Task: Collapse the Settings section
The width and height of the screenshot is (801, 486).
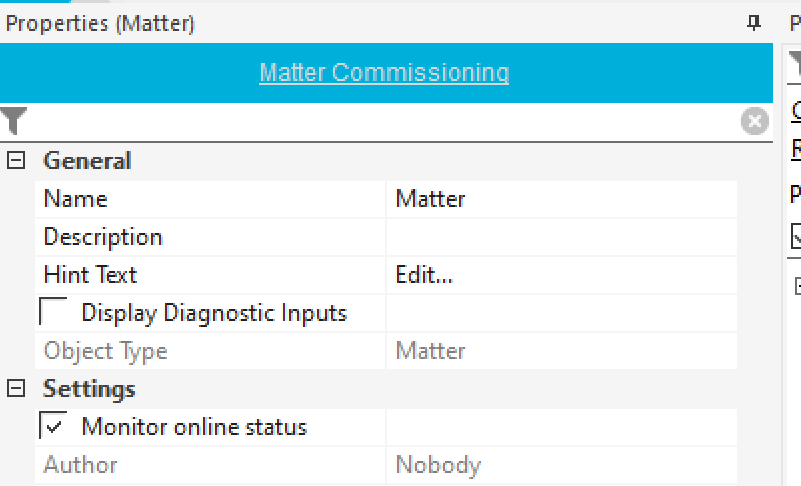Action: point(15,388)
